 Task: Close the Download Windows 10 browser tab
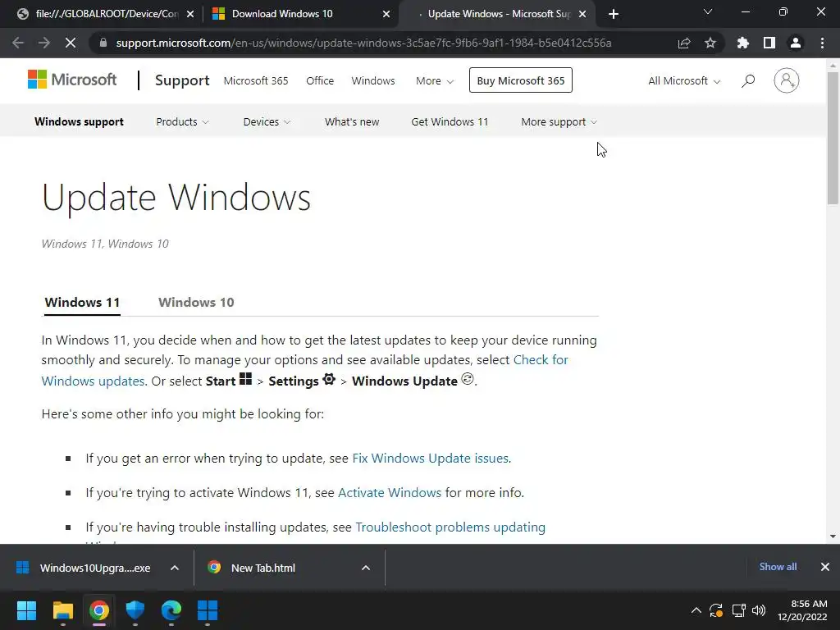click(386, 14)
